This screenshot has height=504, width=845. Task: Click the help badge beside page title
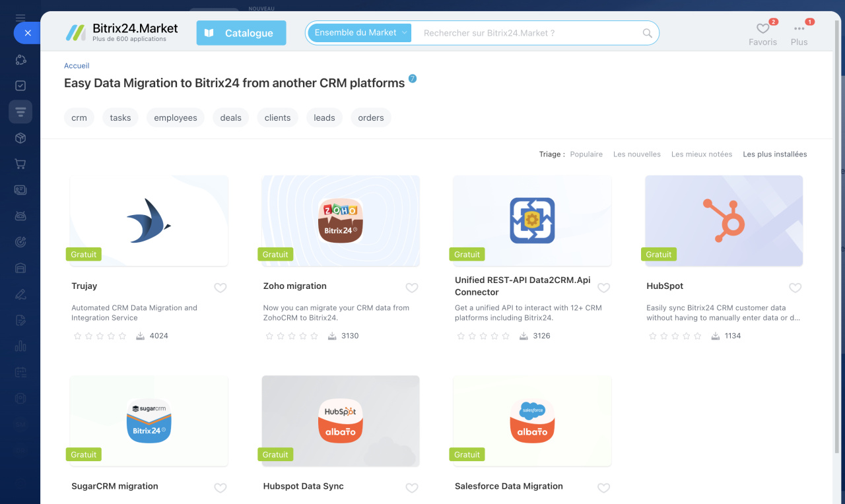(413, 79)
